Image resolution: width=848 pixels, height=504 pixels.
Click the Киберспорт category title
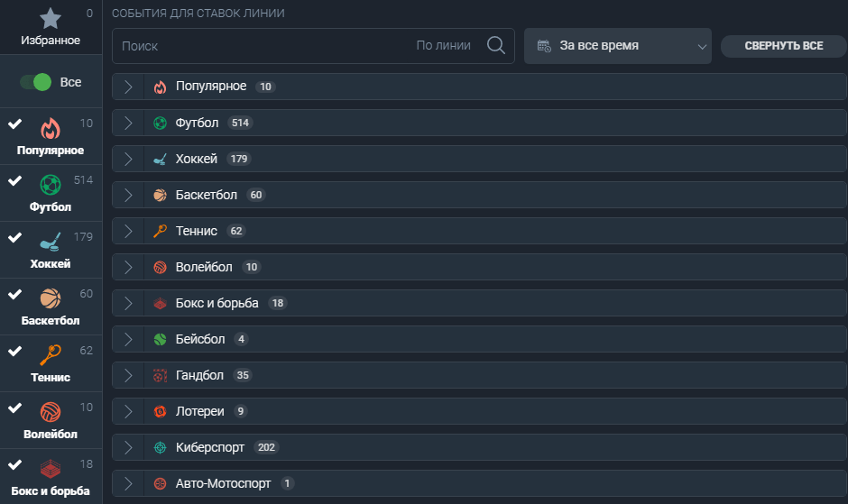(210, 448)
